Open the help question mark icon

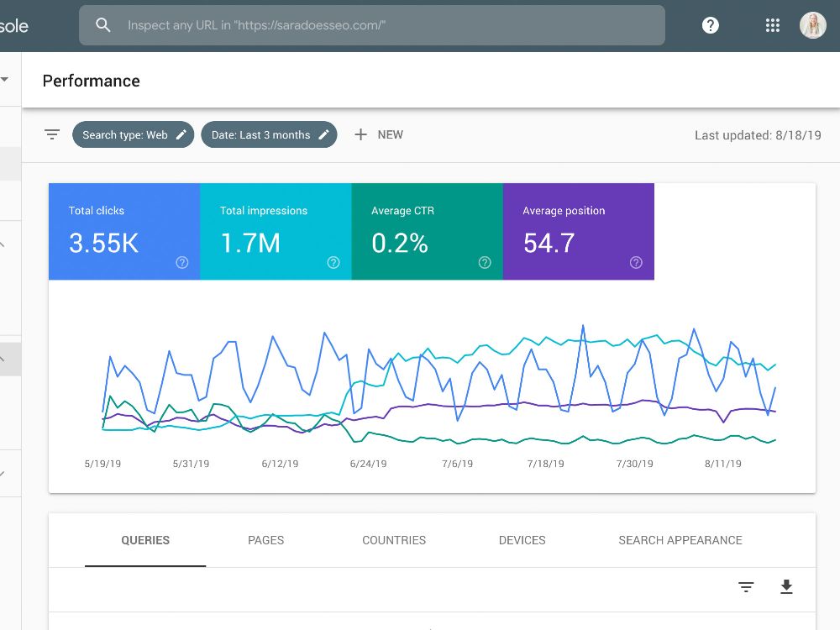click(x=711, y=25)
